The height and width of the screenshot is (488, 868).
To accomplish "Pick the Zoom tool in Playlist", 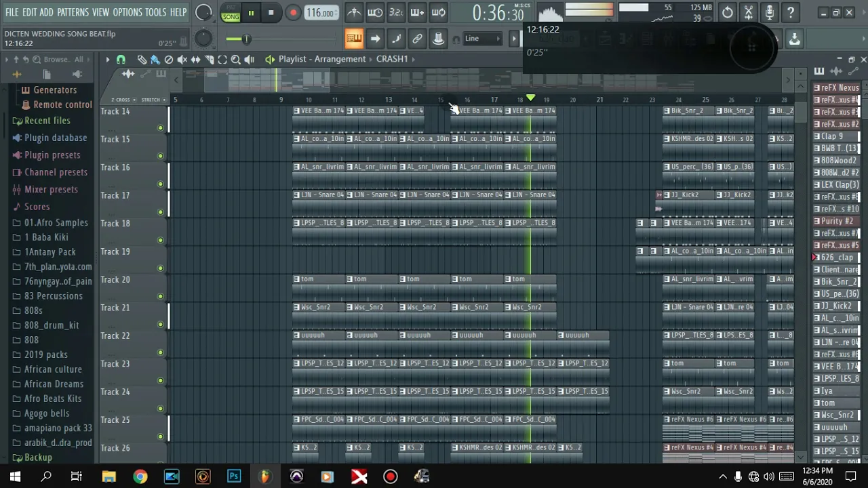I will click(x=235, y=60).
